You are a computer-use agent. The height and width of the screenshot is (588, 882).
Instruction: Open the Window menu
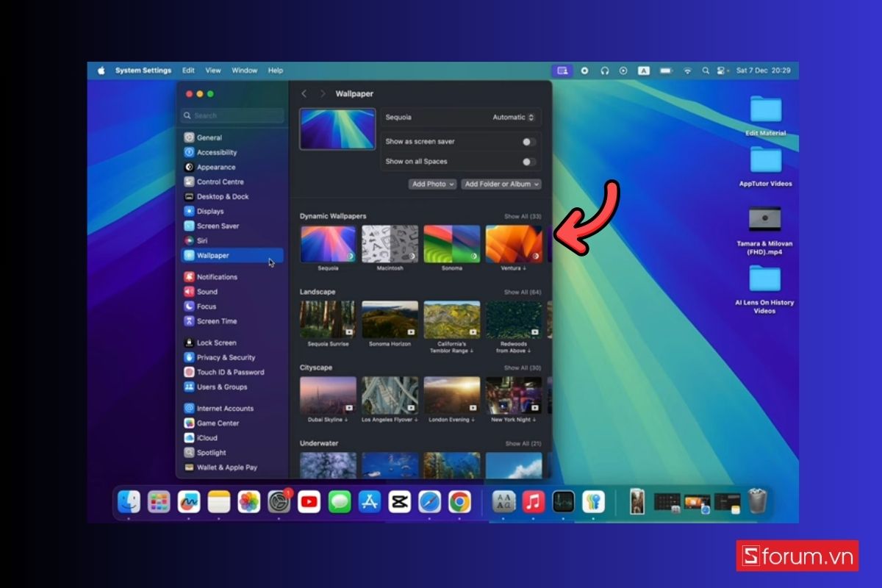pyautogui.click(x=245, y=71)
